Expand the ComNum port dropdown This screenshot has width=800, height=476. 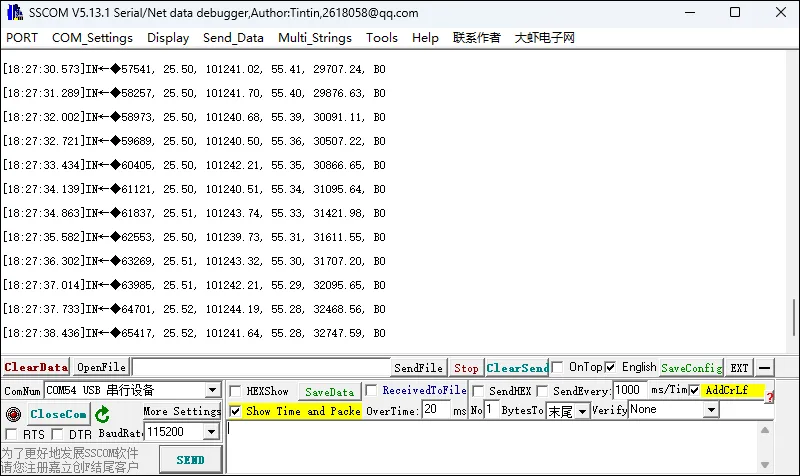click(212, 390)
